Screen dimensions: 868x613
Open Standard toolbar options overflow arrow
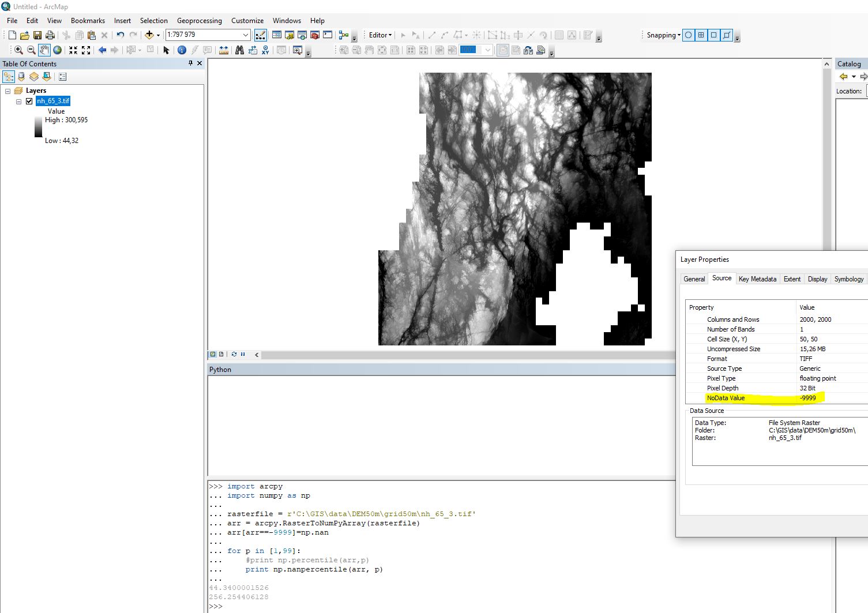[354, 37]
